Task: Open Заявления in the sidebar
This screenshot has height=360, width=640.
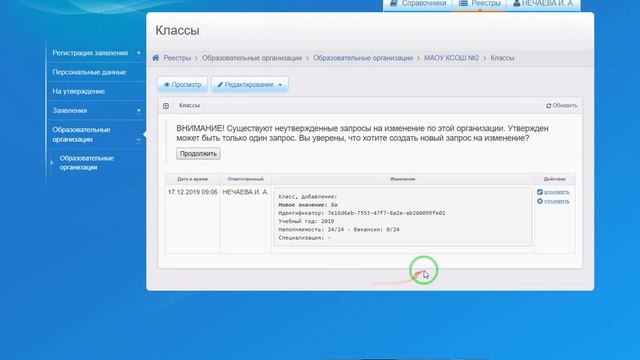Action: 70,111
